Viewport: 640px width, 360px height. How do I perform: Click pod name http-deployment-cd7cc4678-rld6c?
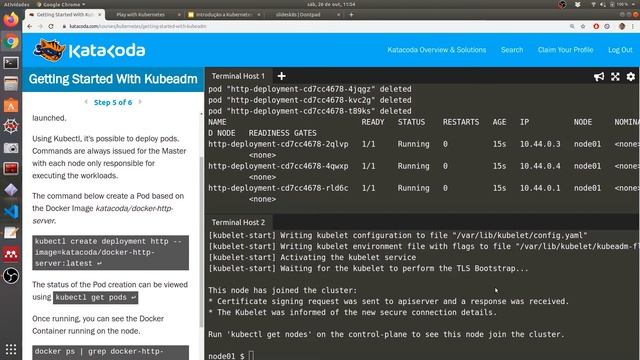click(278, 188)
